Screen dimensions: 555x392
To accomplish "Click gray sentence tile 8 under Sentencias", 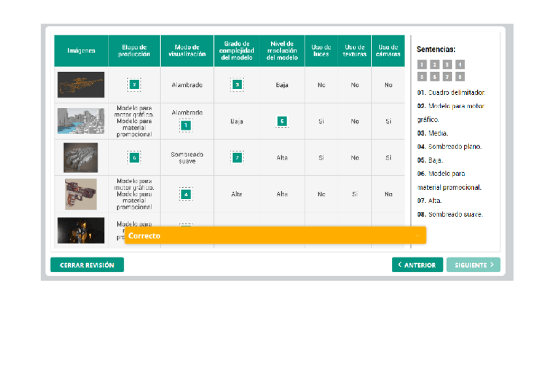I will pos(460,77).
